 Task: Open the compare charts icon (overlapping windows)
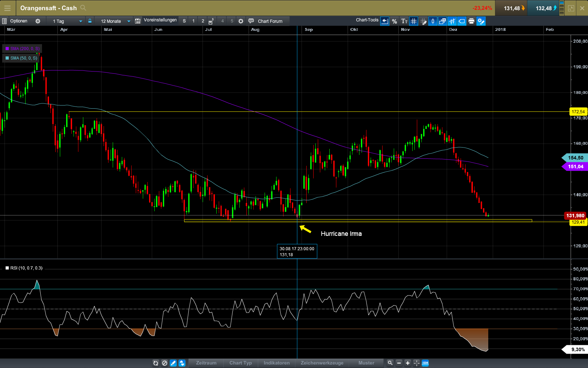tap(442, 21)
